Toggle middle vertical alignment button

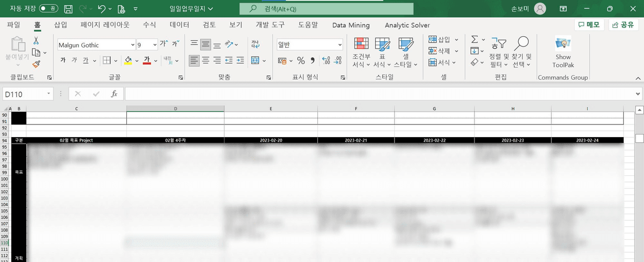pos(206,45)
